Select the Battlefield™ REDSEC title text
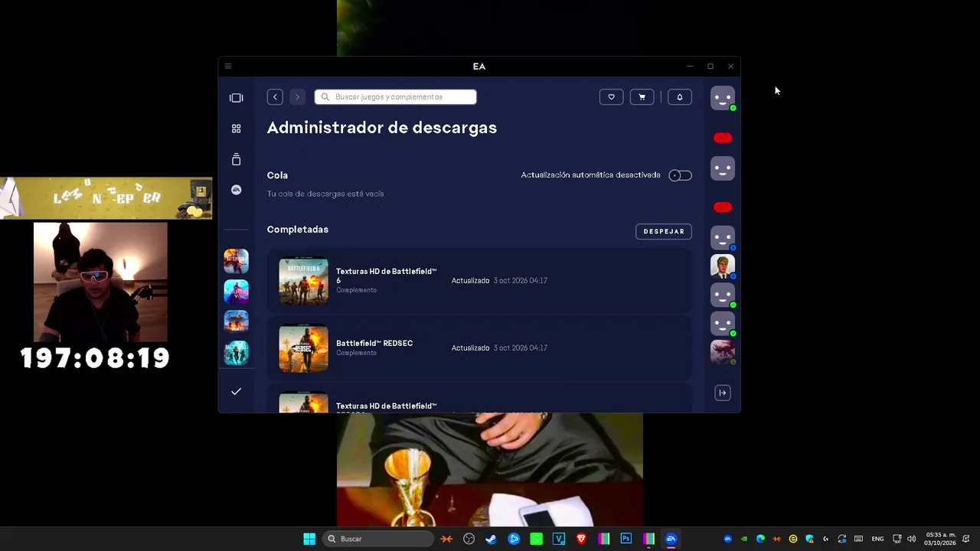This screenshot has width=980, height=551. point(374,343)
